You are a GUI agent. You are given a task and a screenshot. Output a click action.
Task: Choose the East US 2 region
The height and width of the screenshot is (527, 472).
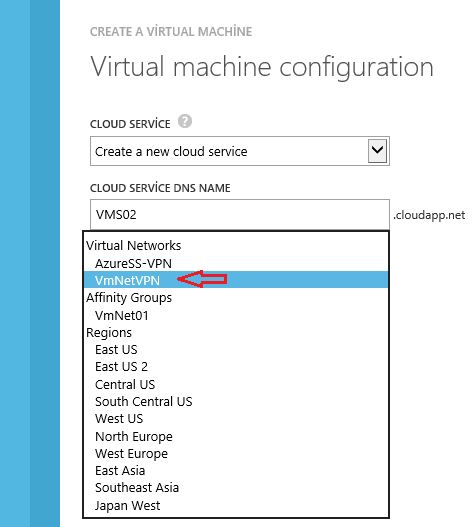point(236,367)
